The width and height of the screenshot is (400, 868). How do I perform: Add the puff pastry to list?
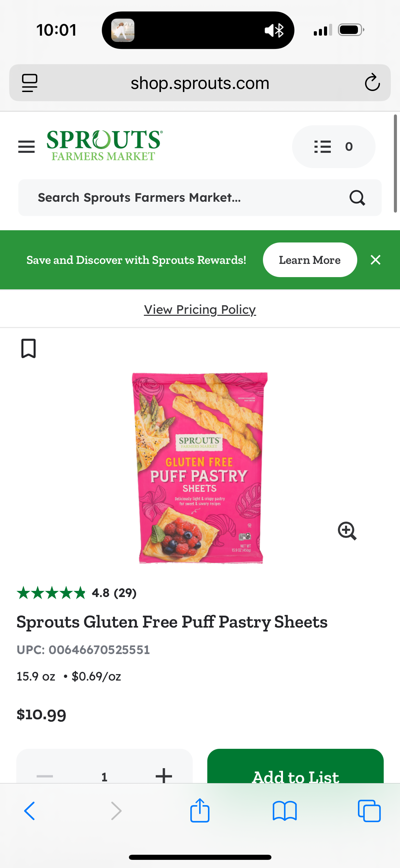click(x=296, y=767)
